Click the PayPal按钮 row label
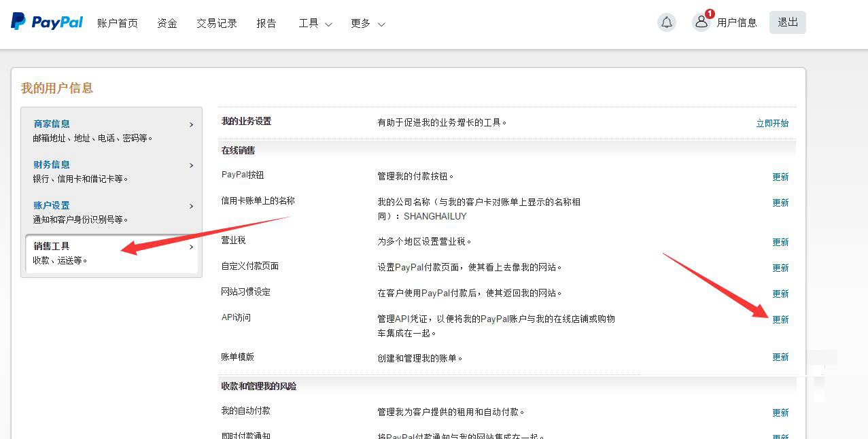 243,175
